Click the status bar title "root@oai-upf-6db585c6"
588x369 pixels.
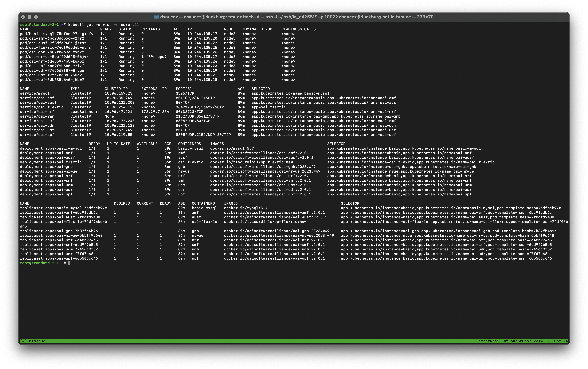505,341
